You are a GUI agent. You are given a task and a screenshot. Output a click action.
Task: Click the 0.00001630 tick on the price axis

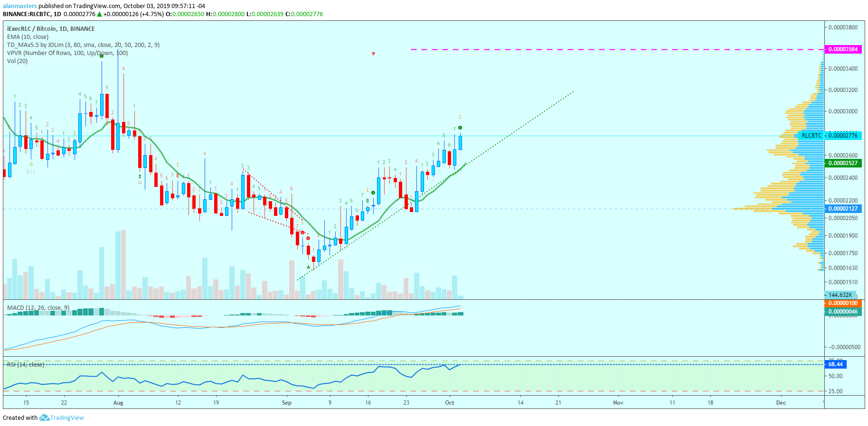843,268
